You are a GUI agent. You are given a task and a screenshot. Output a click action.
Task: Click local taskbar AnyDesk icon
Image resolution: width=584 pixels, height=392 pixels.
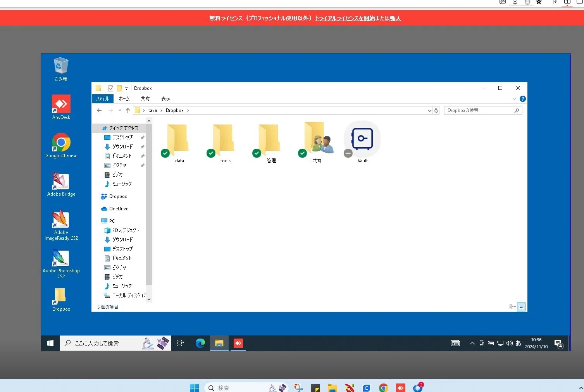[x=401, y=388]
